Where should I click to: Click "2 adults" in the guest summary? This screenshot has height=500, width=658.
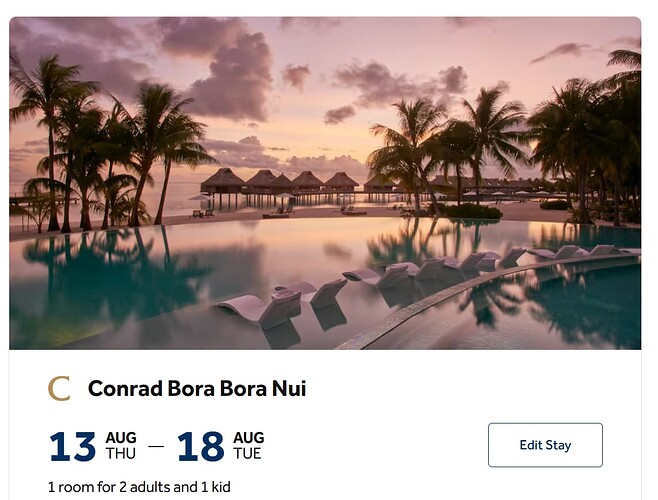click(x=146, y=488)
